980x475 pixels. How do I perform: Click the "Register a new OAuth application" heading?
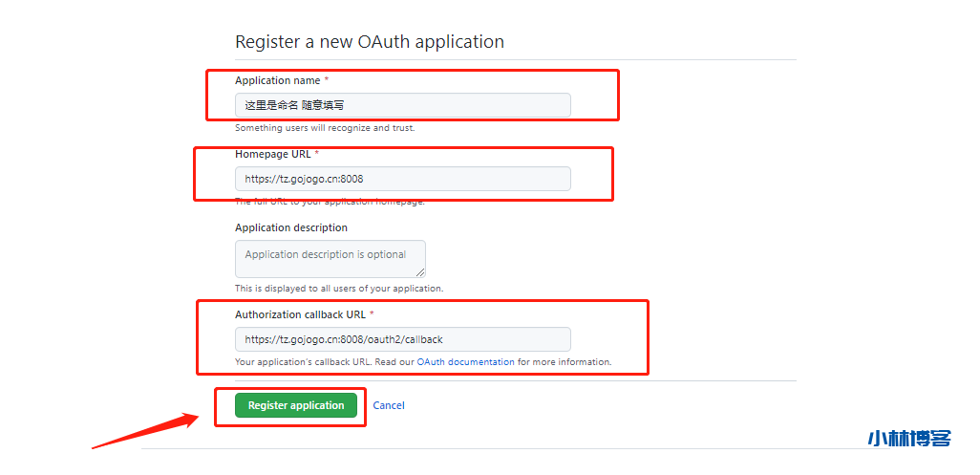tap(369, 42)
